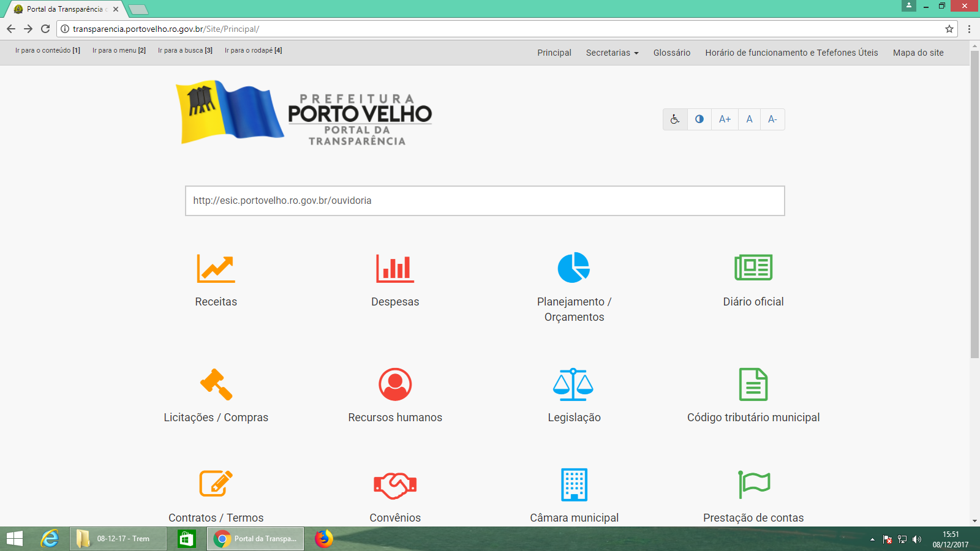Viewport: 980px width, 551px height.
Task: Click the Despesas bar chart icon
Action: [395, 268]
